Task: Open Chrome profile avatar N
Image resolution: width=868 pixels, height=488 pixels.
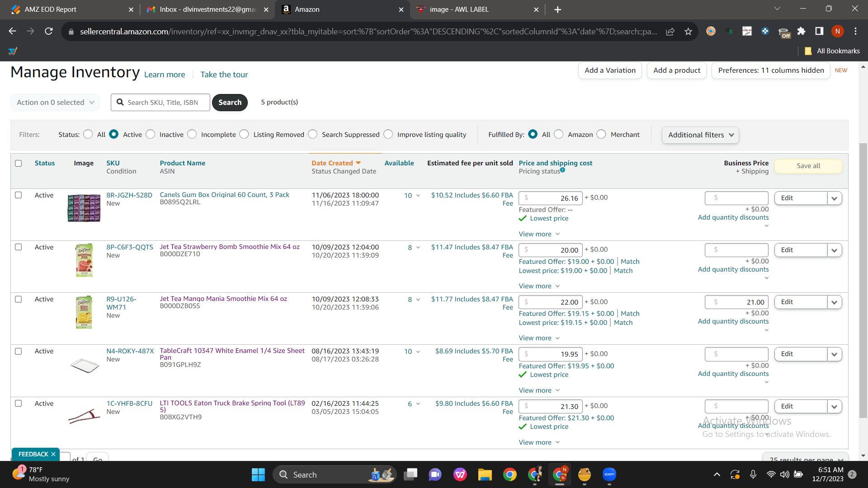Action: [837, 31]
